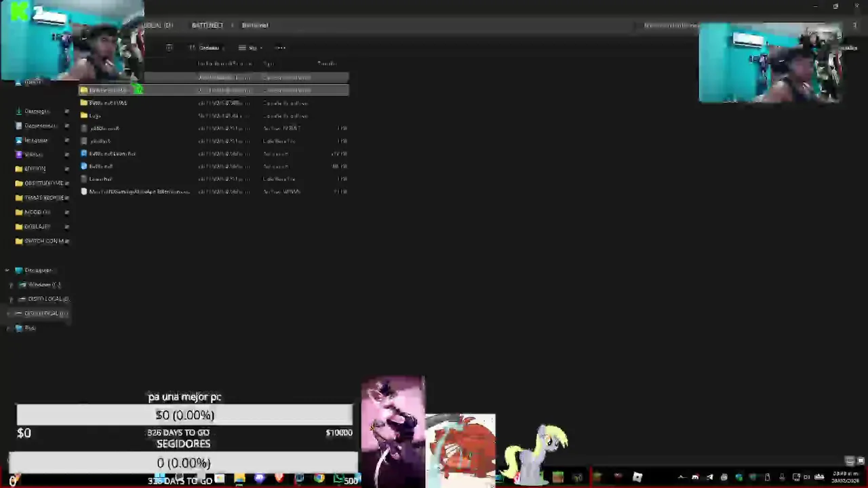Open the SWITCH CON M pinned folder
Image resolution: width=868 pixels, height=488 pixels.
(x=43, y=241)
